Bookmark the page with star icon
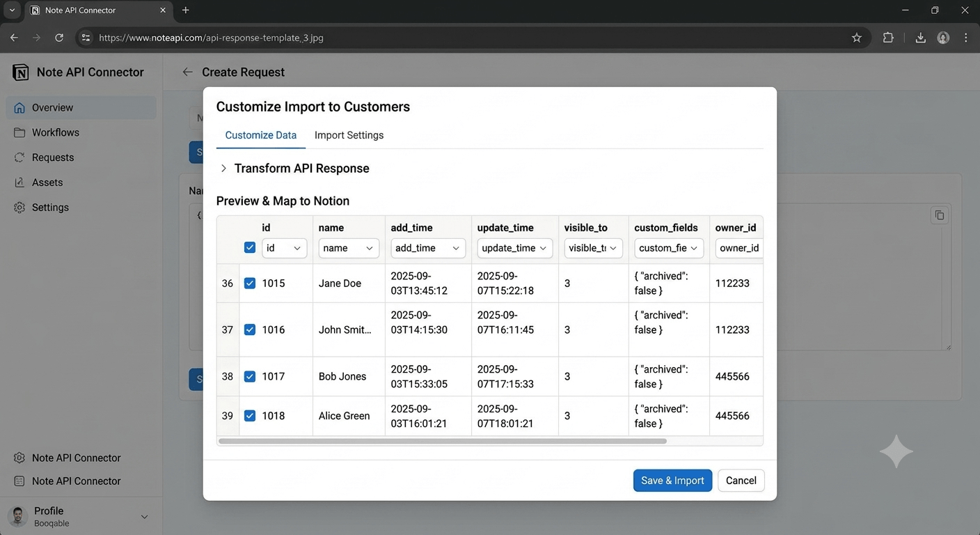 (857, 38)
